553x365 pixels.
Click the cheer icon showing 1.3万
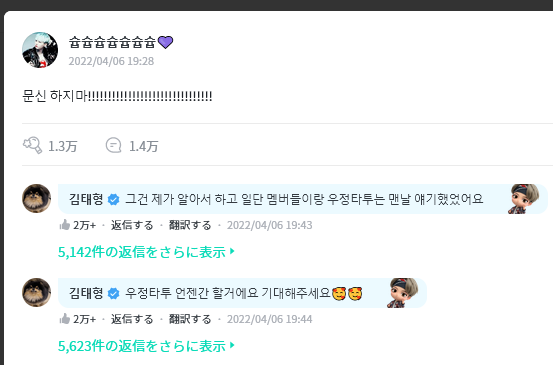[x=32, y=145]
